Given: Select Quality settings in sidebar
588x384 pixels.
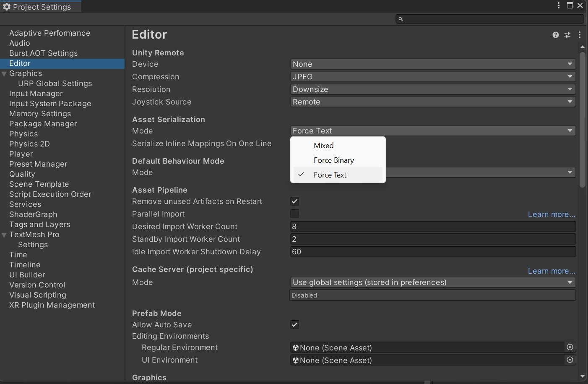Looking at the screenshot, I should click(x=22, y=174).
